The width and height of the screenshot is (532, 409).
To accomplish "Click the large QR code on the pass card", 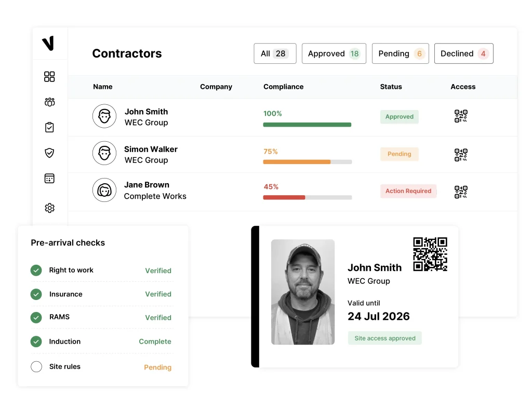I will coord(430,254).
